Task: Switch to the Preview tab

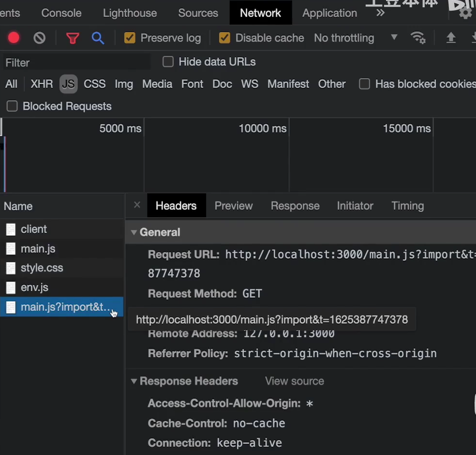Action: 234,206
